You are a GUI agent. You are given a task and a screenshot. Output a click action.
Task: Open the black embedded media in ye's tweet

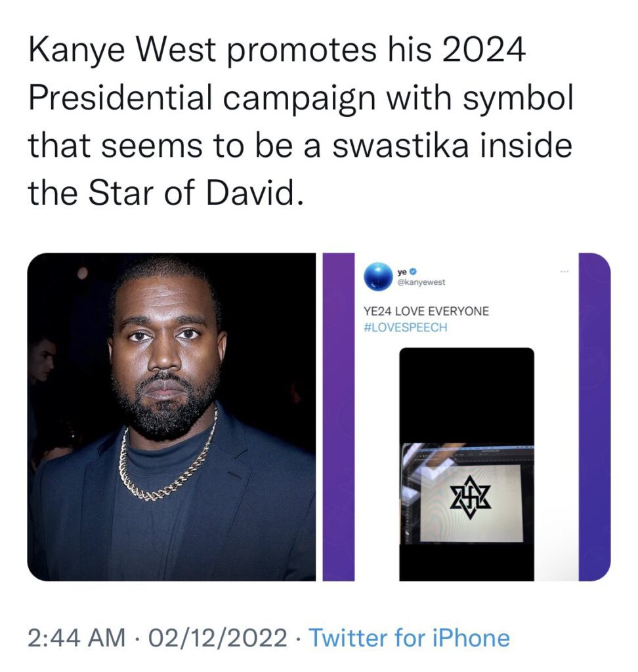[x=467, y=464]
